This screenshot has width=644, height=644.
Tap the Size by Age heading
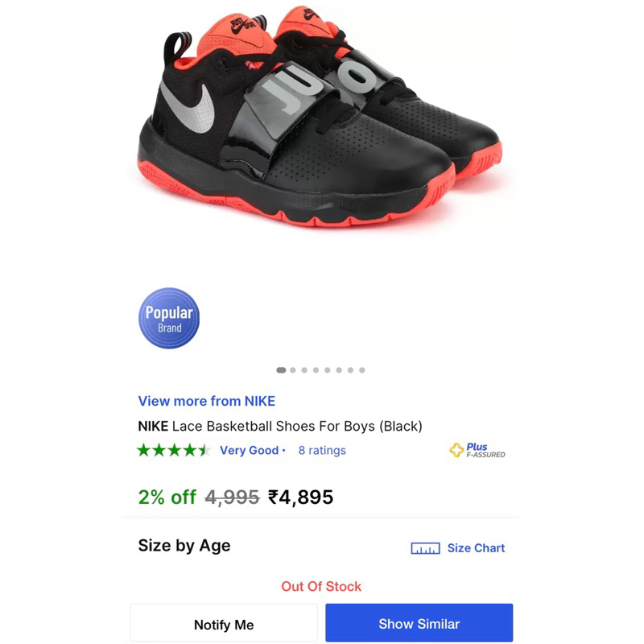pos(184,545)
